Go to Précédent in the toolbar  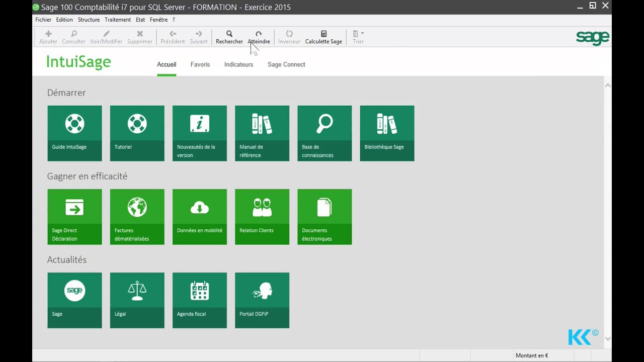173,37
